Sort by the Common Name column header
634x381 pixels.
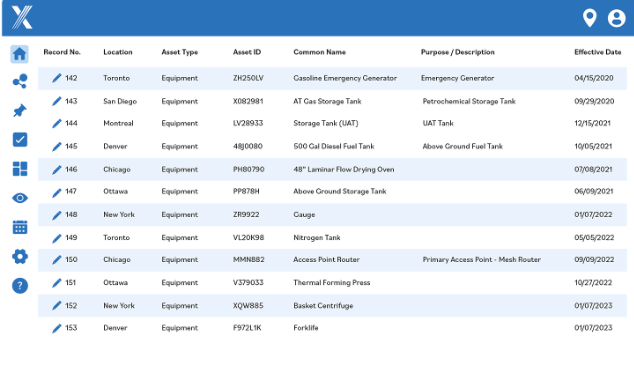click(x=319, y=52)
